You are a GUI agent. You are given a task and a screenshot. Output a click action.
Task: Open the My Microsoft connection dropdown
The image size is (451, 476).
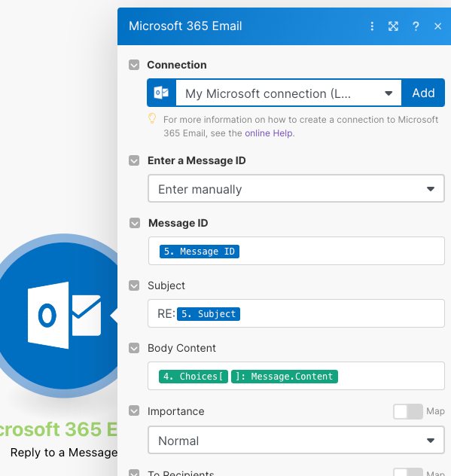point(288,93)
